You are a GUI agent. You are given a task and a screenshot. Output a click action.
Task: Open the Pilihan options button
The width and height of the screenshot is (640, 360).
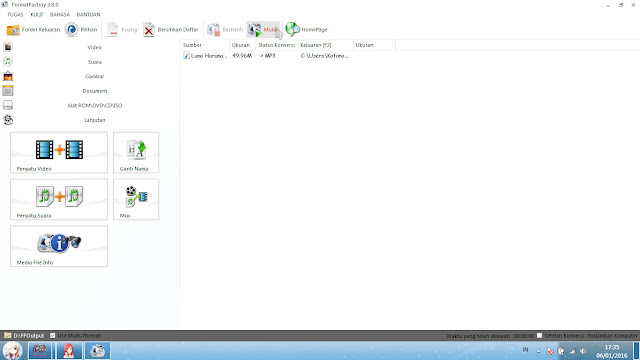click(x=82, y=30)
